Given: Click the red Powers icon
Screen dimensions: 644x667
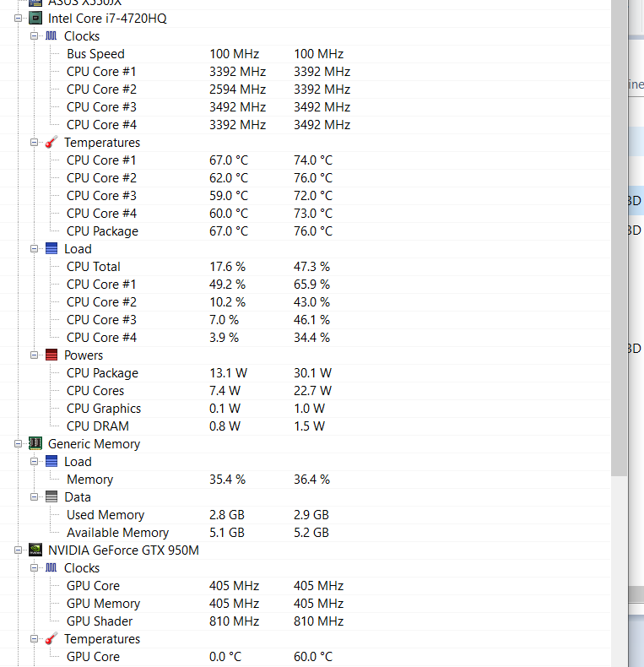Looking at the screenshot, I should (x=51, y=355).
